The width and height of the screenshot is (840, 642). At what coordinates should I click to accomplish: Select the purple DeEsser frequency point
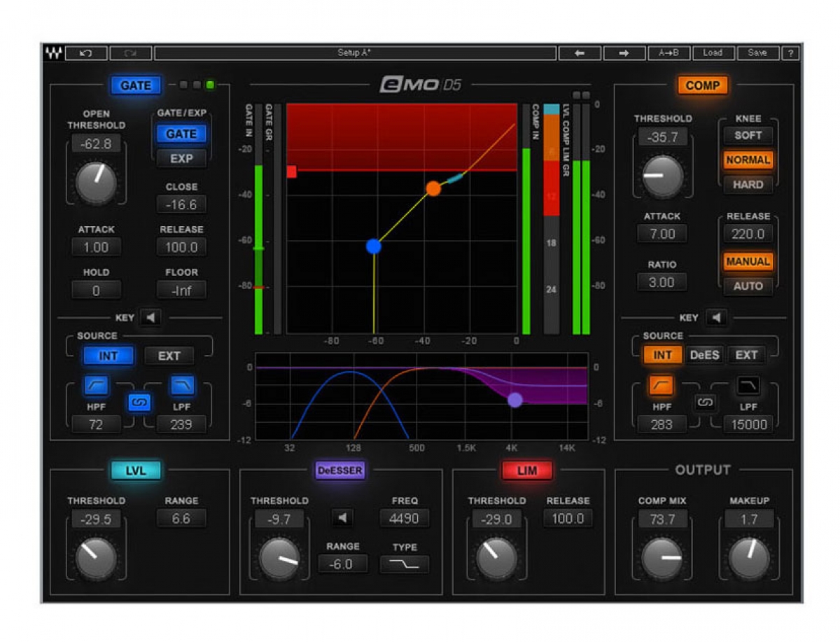(x=515, y=400)
